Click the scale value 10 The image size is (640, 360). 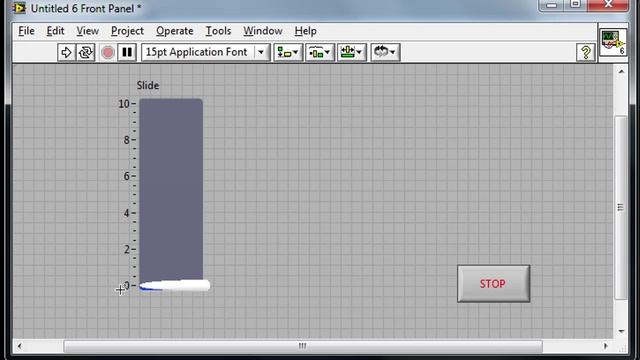pyautogui.click(x=124, y=104)
